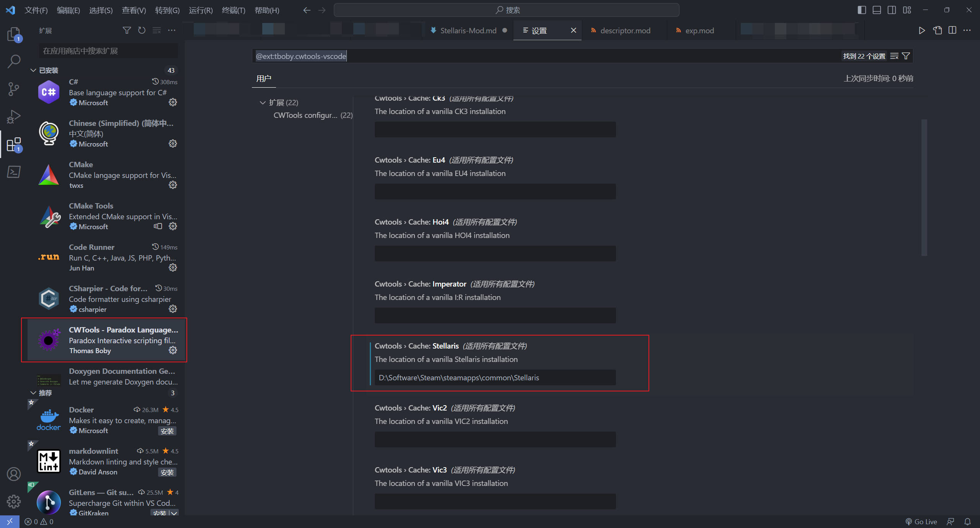Open errors and warnings status entry
Viewport: 980px width, 528px height.
pyautogui.click(x=39, y=521)
